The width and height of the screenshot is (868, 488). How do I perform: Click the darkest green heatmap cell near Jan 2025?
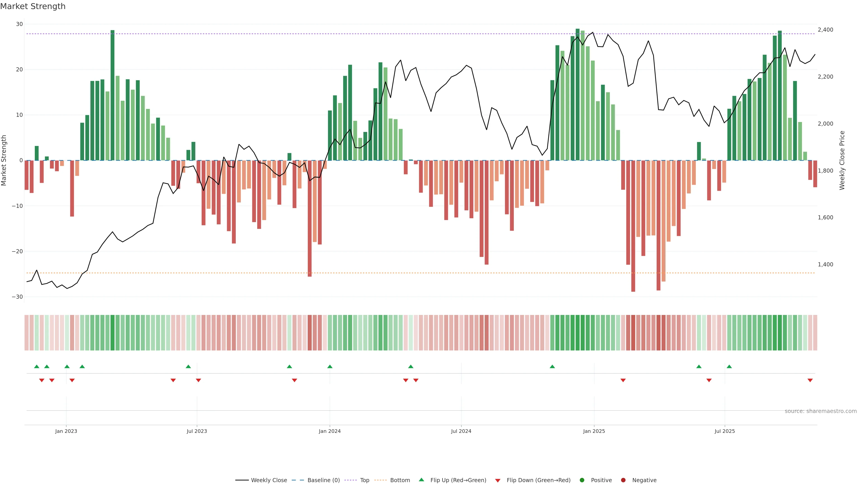[x=578, y=333]
